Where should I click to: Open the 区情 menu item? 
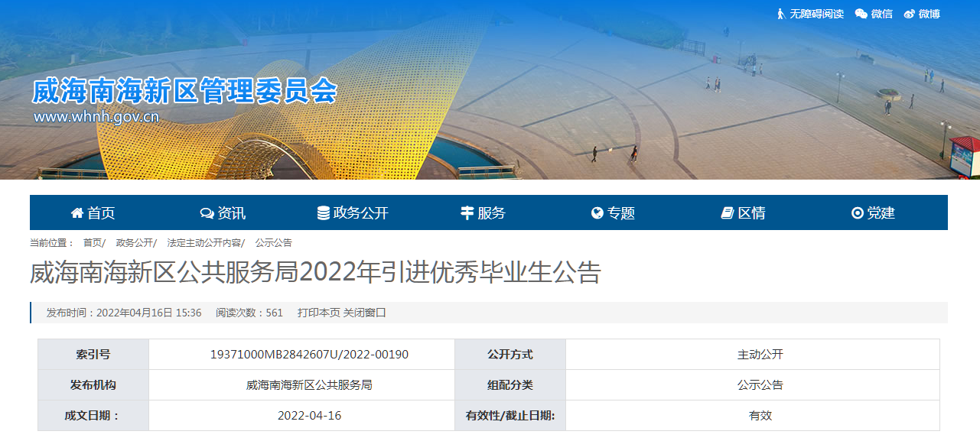click(x=751, y=213)
